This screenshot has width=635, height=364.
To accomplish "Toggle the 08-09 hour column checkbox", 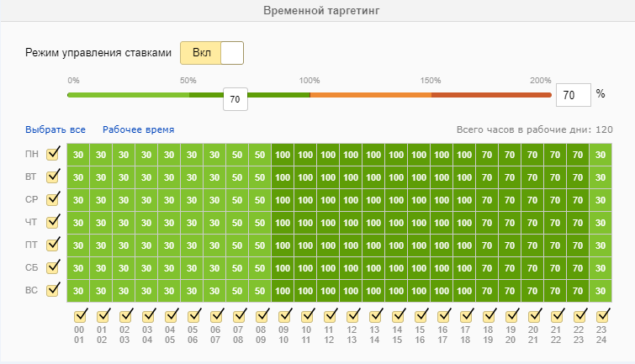I will (262, 315).
